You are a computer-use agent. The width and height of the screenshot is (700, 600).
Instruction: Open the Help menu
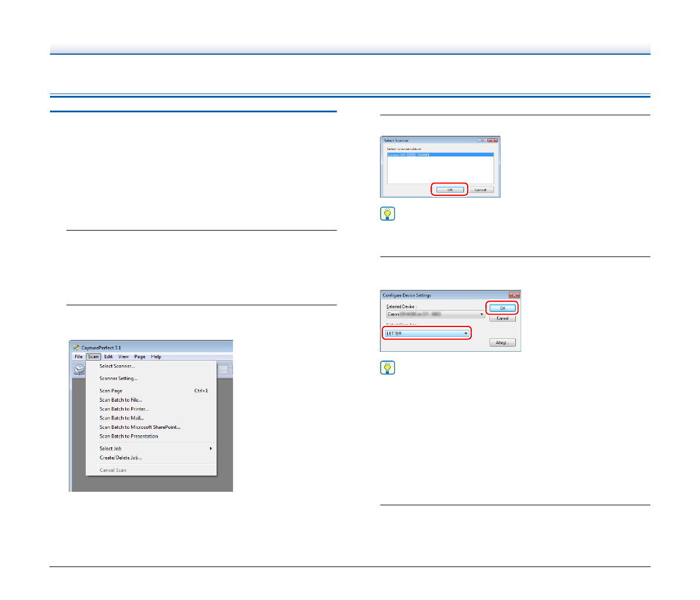156,356
